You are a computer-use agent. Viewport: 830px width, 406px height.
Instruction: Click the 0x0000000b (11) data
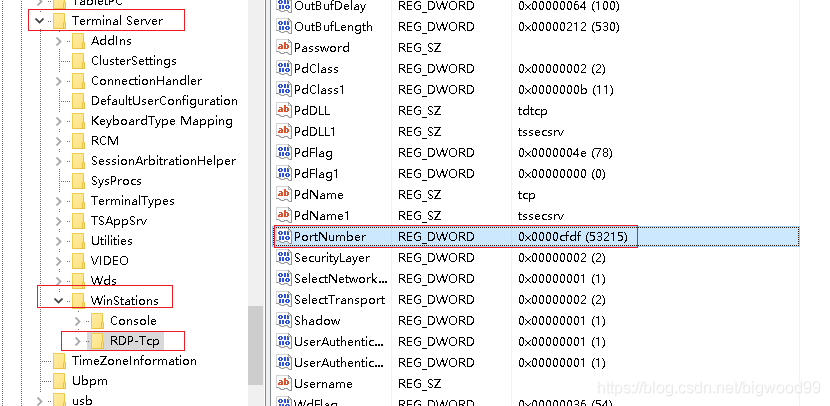click(x=566, y=90)
